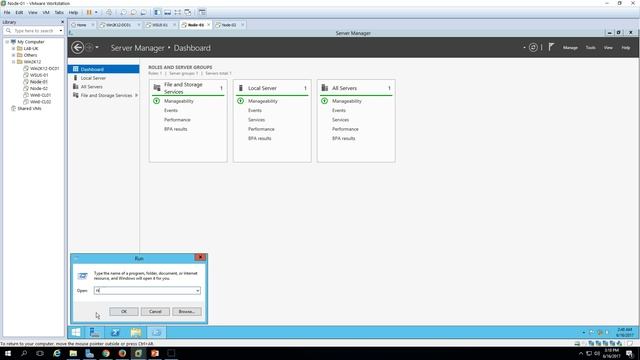Open Events in the File and Storage Services tile
This screenshot has height=360, width=640.
(x=171, y=110)
